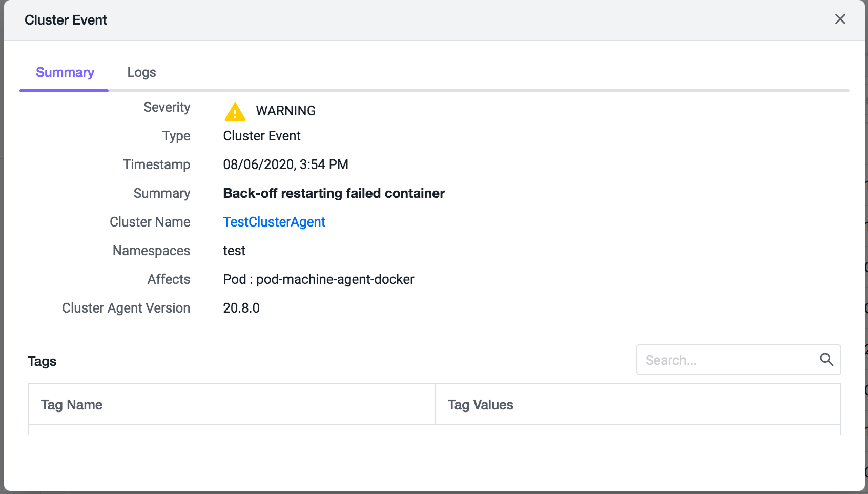Click the WARNING severity text

click(x=286, y=111)
